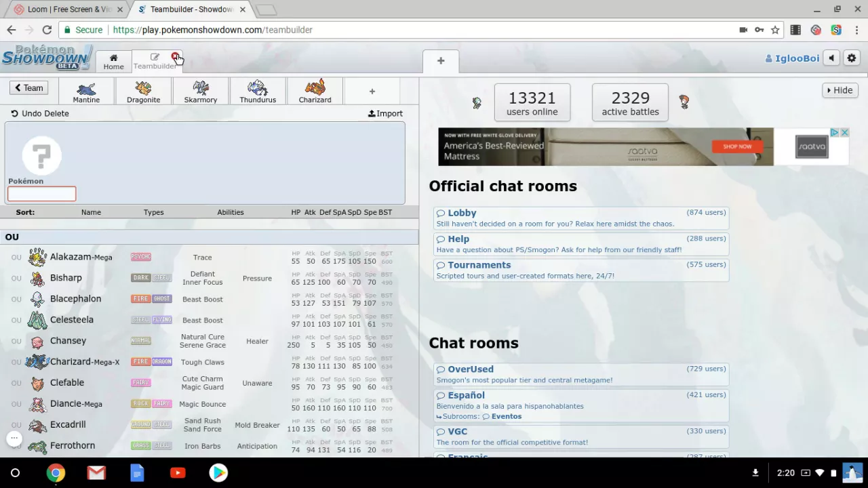Open new room with plus tab

pos(441,61)
